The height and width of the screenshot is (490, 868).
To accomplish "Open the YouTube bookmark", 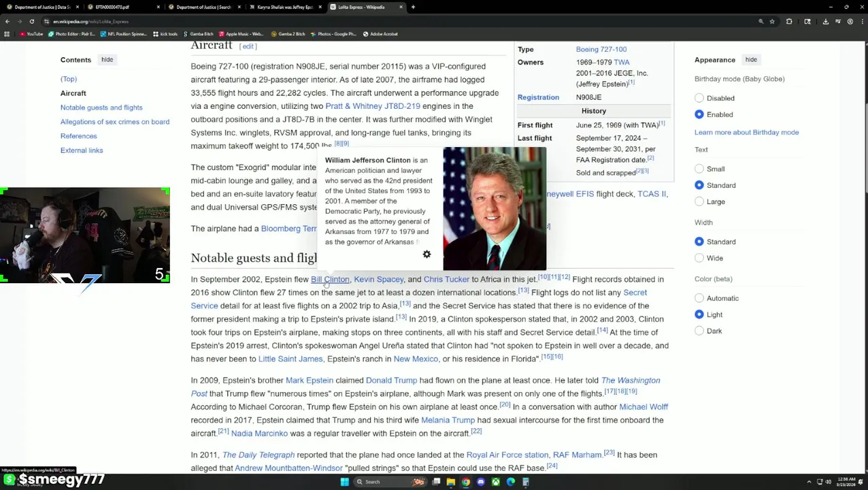I will pyautogui.click(x=31, y=34).
